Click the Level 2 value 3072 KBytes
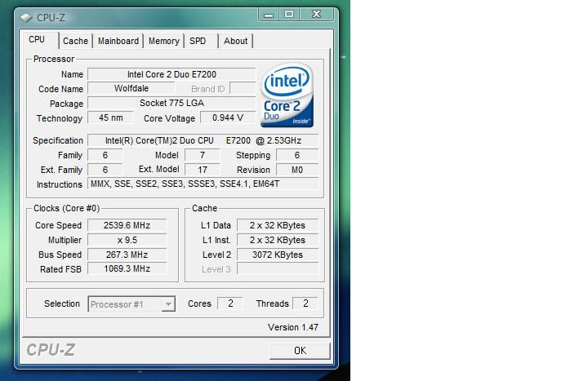The image size is (588, 381). click(278, 255)
